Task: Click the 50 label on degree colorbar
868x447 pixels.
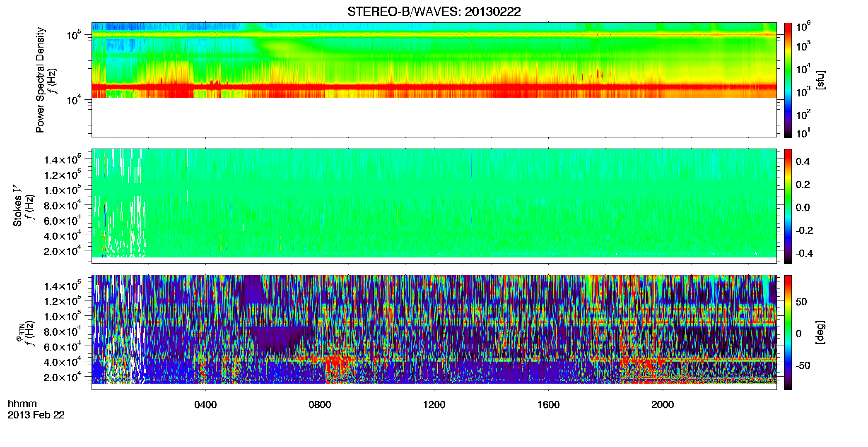Action: click(801, 302)
